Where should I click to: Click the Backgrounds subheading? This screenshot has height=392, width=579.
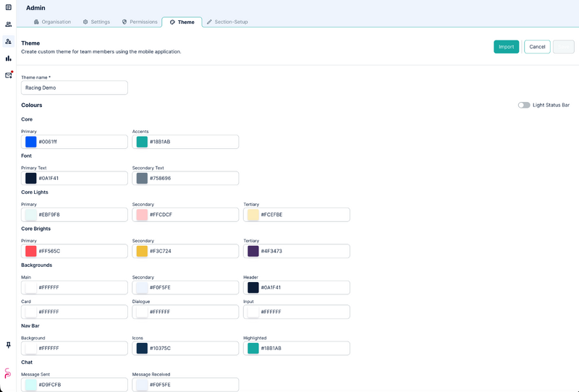[37, 265]
